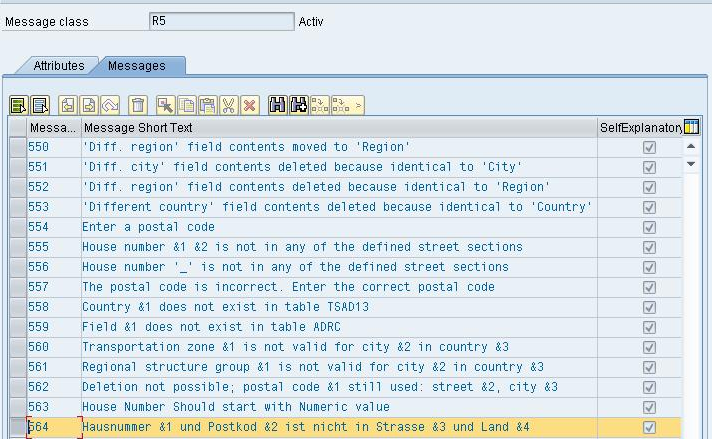This screenshot has width=712, height=439.
Task: Click the SelfExplanatory column header
Action: (640, 128)
